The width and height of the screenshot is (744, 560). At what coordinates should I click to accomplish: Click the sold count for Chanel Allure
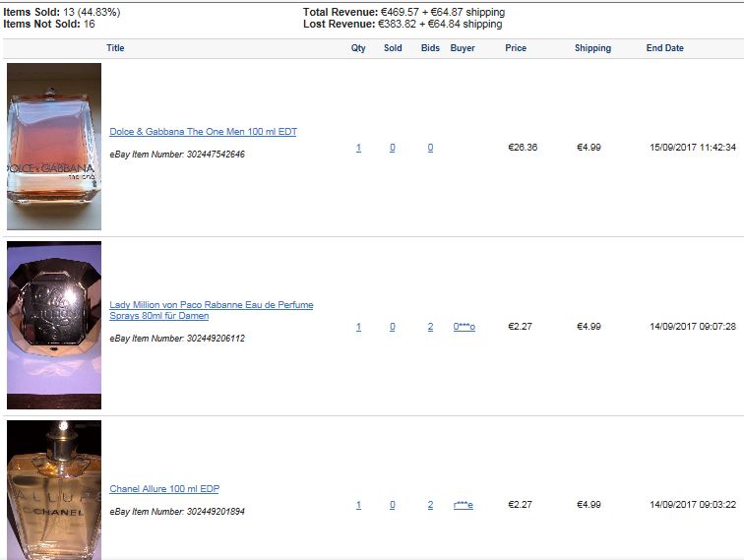coord(393,505)
